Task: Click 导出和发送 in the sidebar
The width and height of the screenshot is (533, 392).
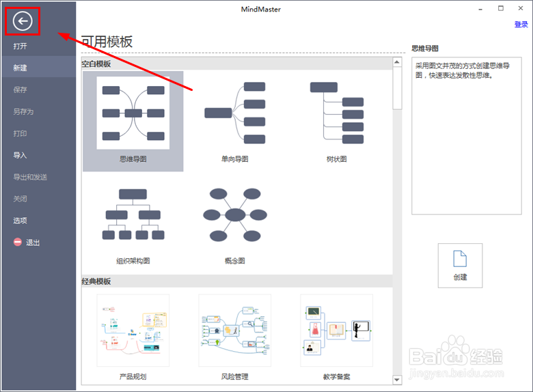Action: click(x=30, y=177)
